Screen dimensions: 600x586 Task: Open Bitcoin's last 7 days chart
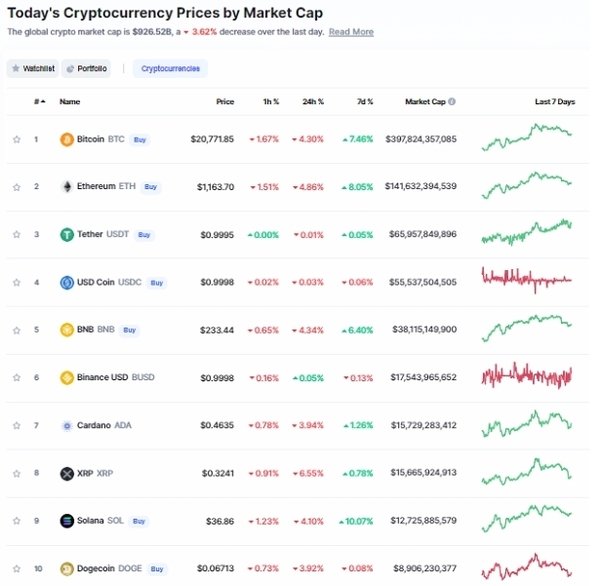527,137
